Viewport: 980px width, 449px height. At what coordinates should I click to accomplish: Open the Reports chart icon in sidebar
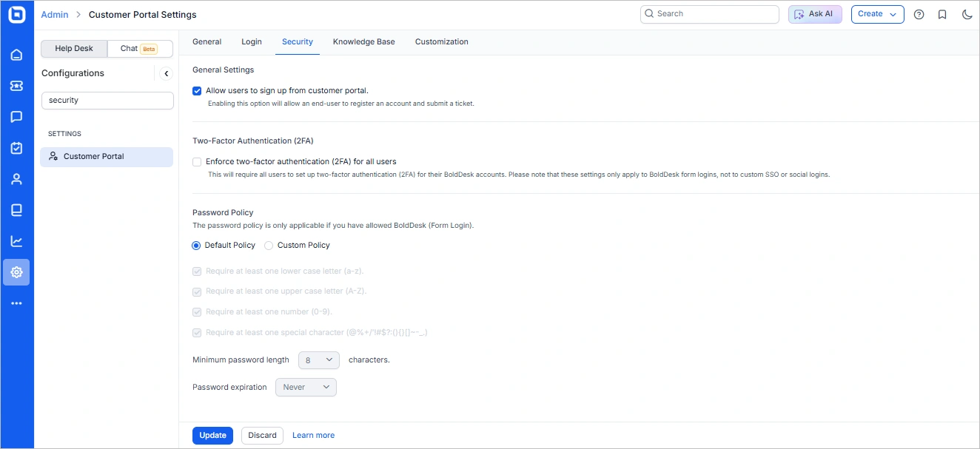coord(16,241)
